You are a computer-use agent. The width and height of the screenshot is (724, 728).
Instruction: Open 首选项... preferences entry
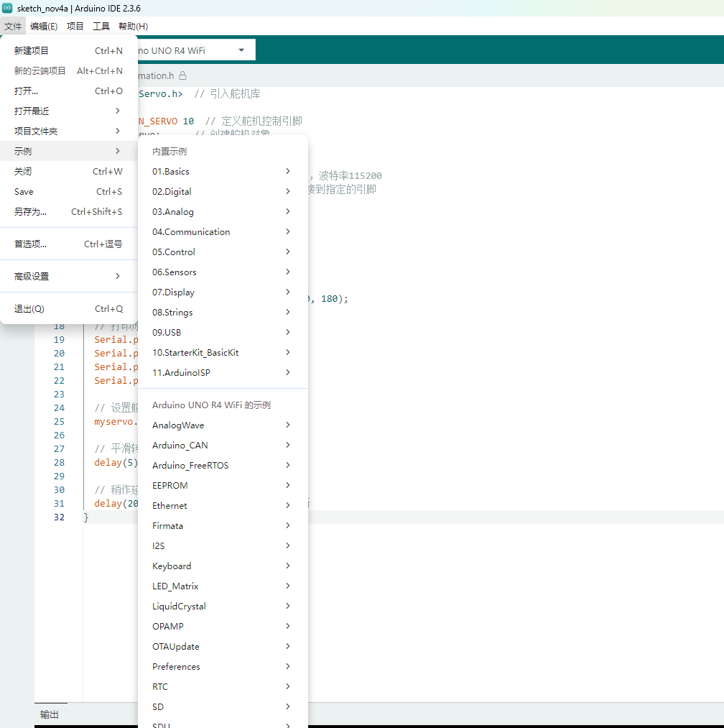point(69,244)
